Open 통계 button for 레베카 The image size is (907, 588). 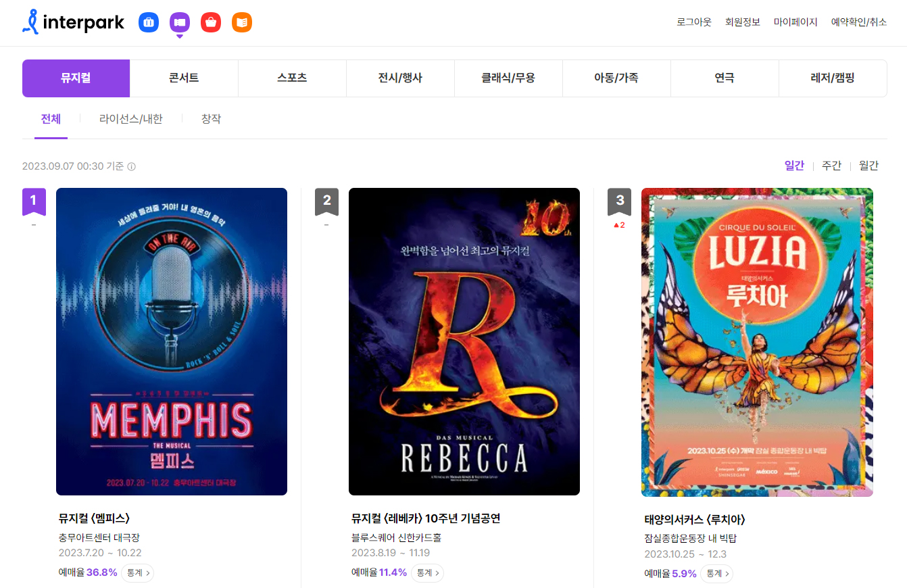[x=427, y=572]
